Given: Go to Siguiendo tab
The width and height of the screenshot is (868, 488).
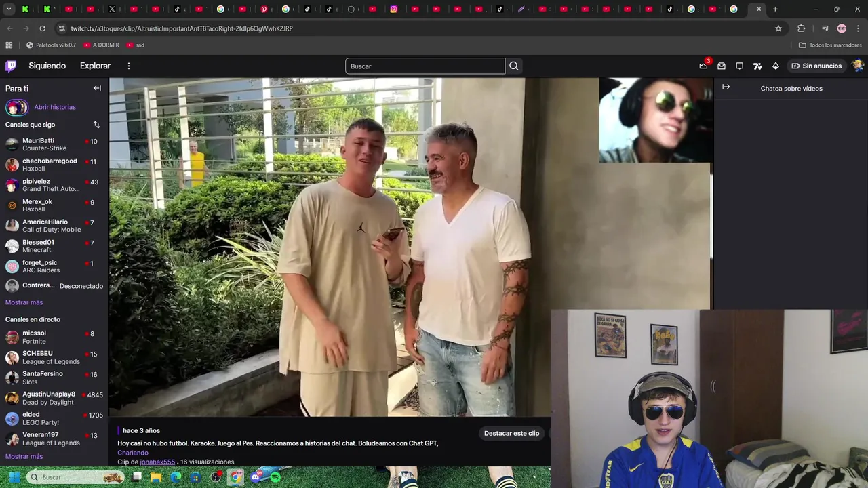Looking at the screenshot, I should [47, 66].
